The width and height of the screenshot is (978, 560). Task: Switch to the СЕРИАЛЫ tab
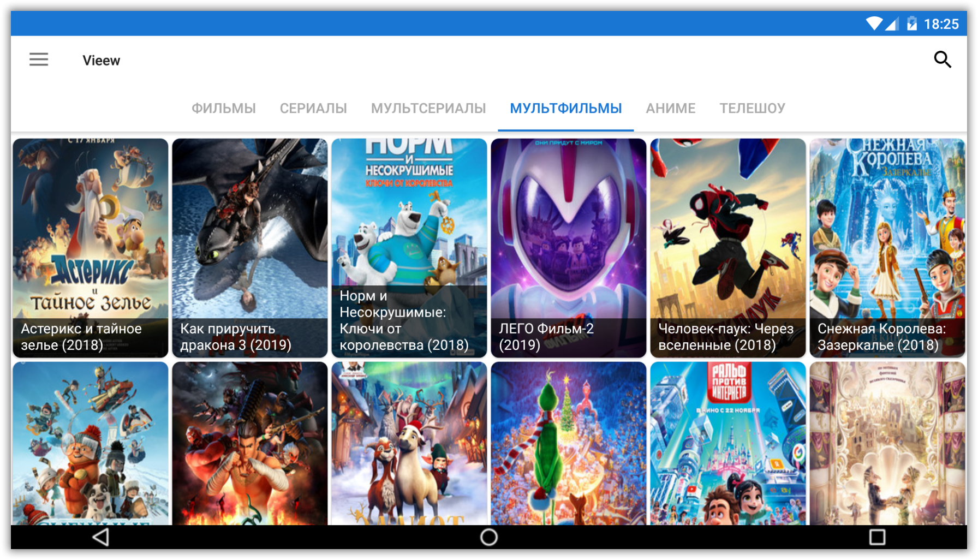(x=313, y=108)
